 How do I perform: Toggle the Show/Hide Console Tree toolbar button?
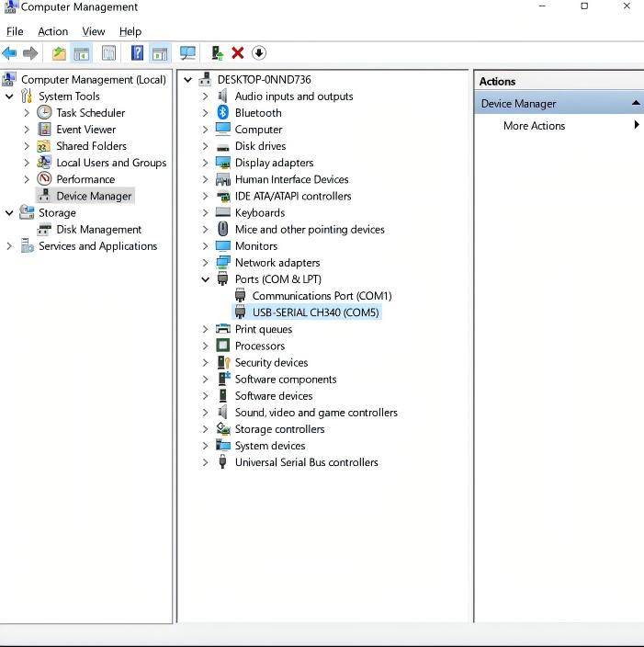pyautogui.click(x=82, y=53)
